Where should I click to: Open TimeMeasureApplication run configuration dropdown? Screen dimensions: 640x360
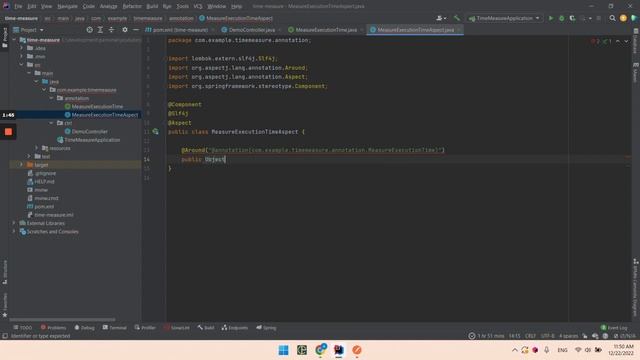pyautogui.click(x=504, y=18)
